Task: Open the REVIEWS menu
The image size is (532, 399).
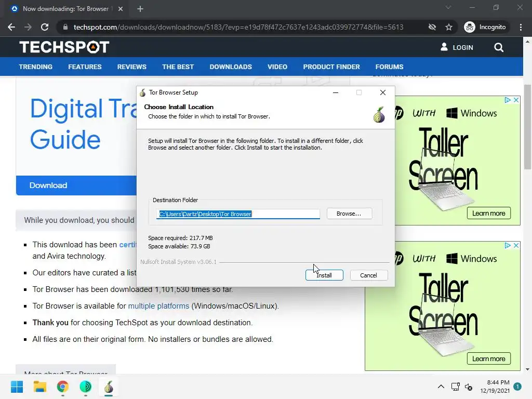Action: (x=131, y=67)
